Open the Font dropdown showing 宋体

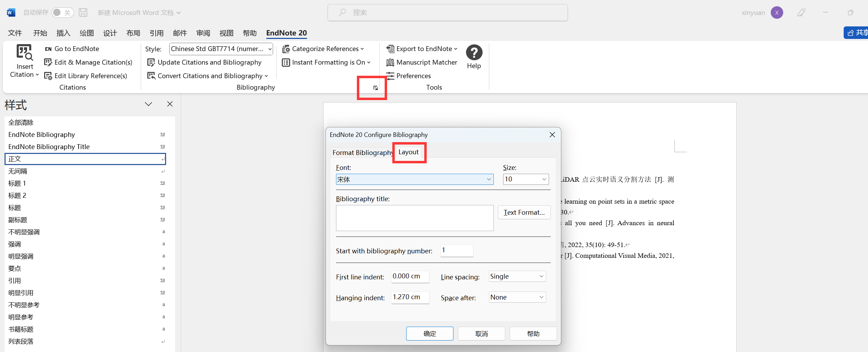tap(415, 179)
